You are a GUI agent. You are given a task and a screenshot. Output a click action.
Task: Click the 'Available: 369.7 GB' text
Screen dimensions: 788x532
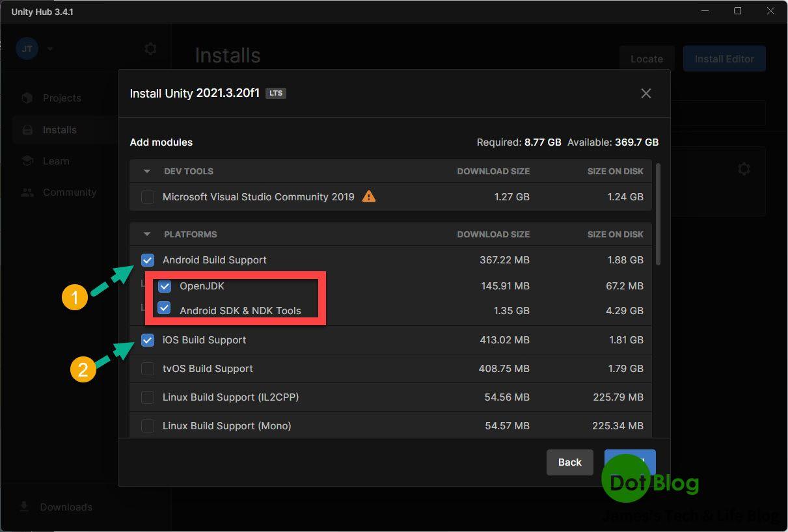coord(613,142)
